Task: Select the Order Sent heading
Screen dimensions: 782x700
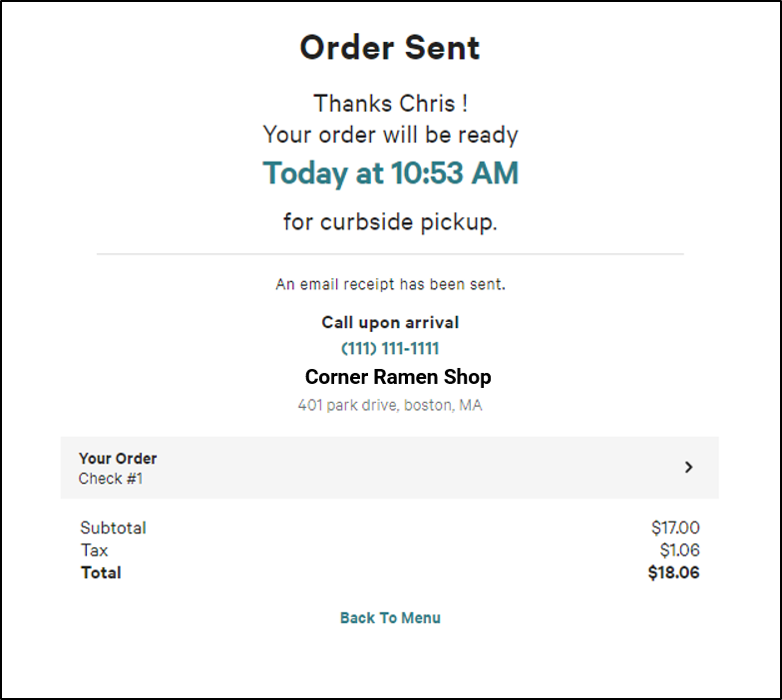Action: pyautogui.click(x=389, y=48)
